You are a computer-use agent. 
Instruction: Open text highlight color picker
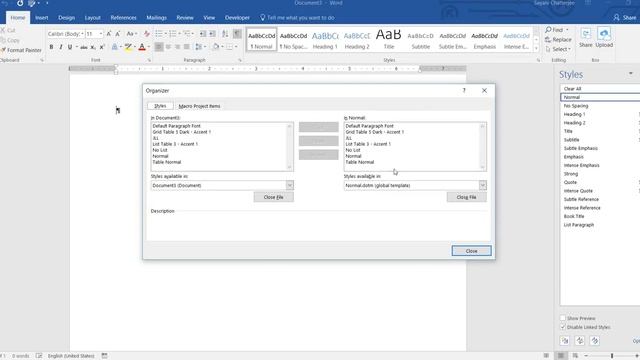pos(129,47)
